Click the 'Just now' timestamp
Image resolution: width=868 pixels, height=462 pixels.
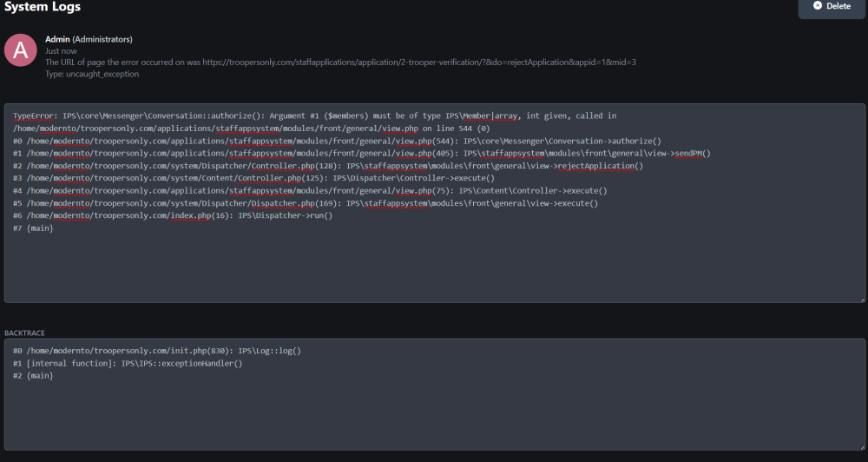[x=61, y=51]
